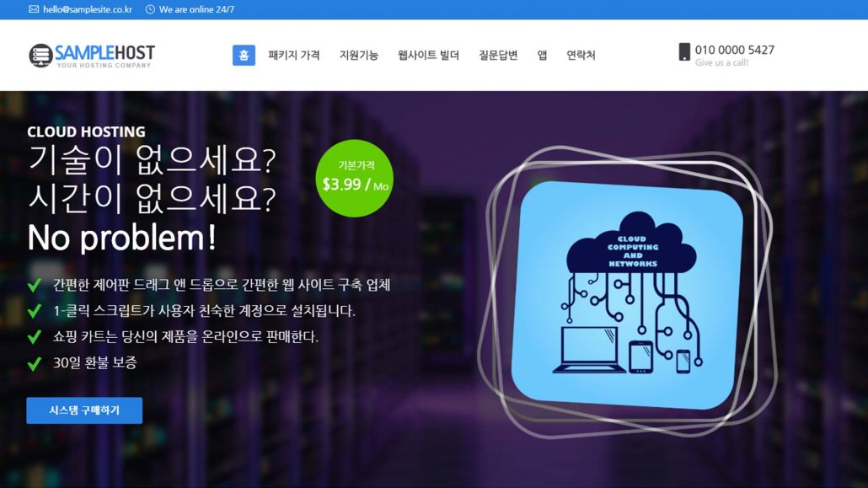Open the 패키지 가격 menu
The image size is (868, 488).
(x=294, y=56)
